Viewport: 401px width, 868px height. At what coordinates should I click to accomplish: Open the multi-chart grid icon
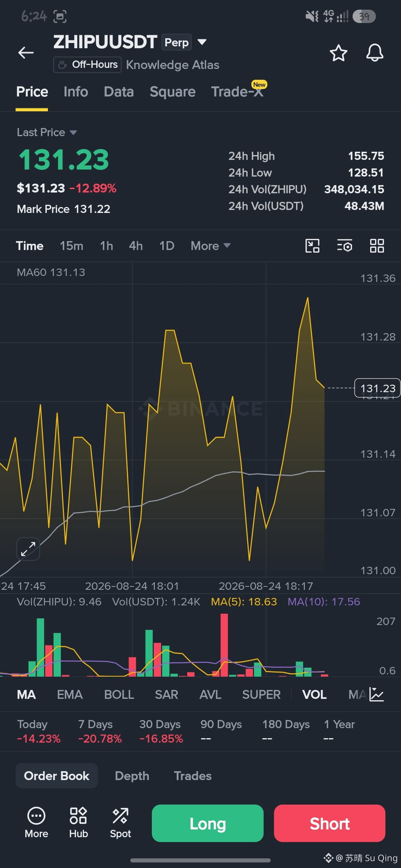pos(377,246)
